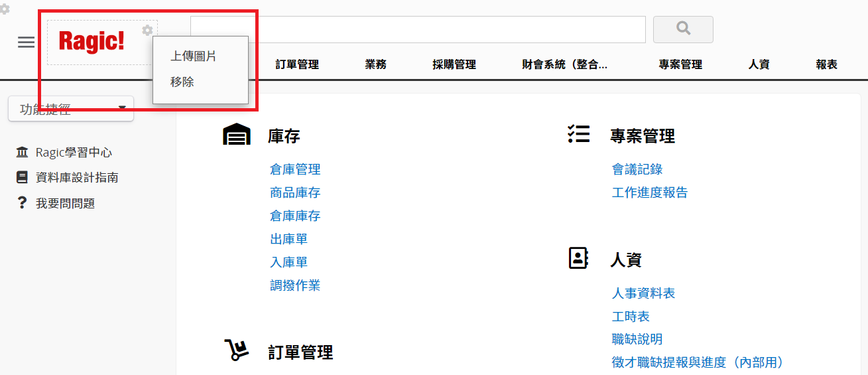Open the 出庫單 link
This screenshot has height=375, width=868.
click(x=289, y=239)
